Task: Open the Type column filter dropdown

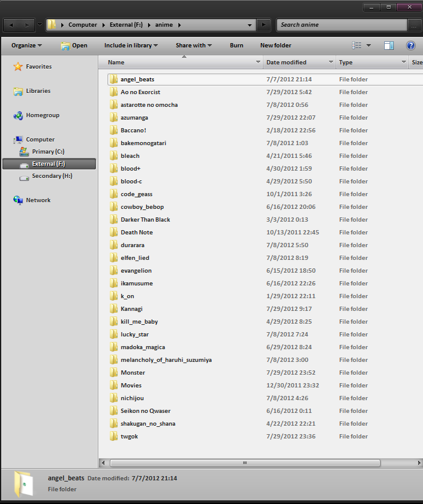Action: coord(404,62)
